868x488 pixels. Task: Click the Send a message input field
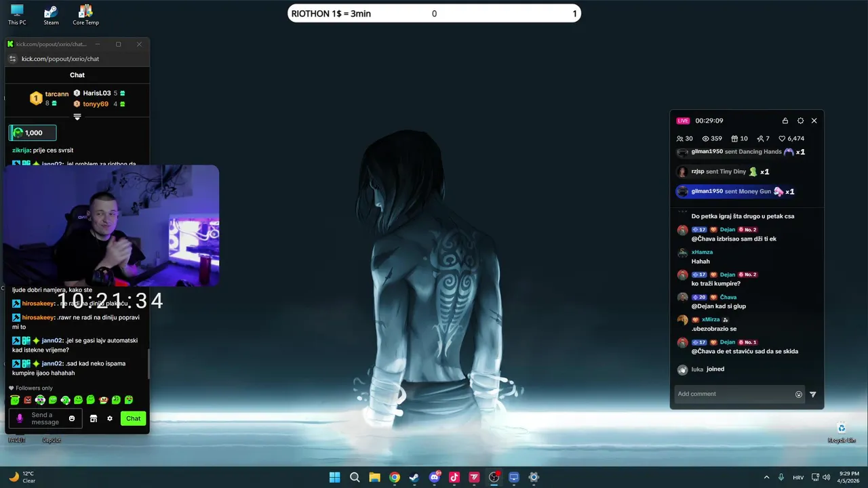(45, 418)
